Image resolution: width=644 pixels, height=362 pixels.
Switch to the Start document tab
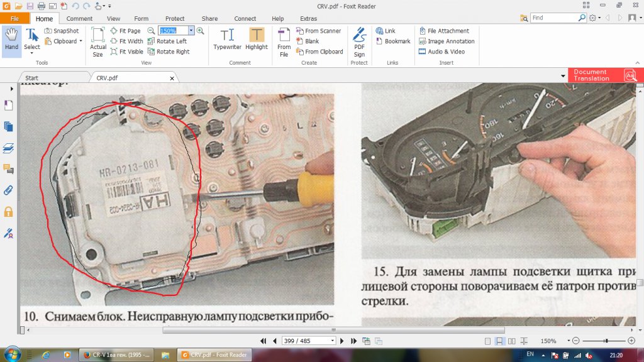pos(31,78)
